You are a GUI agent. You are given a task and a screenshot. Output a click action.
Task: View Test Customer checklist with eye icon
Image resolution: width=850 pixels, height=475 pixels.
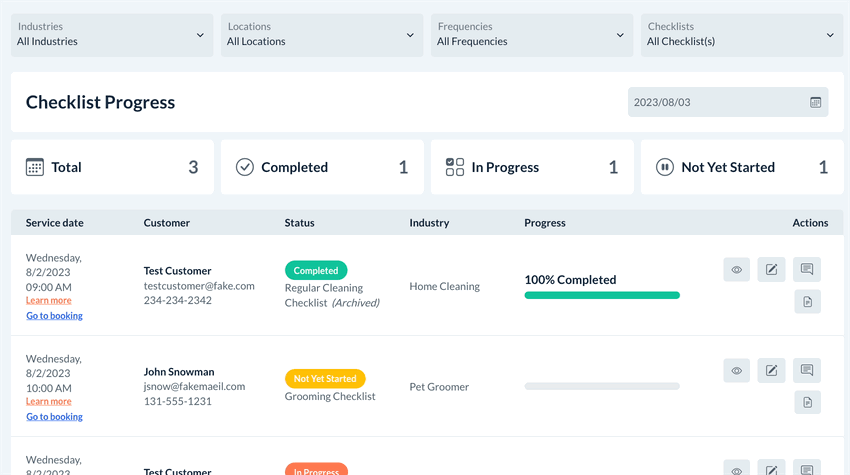(x=737, y=270)
